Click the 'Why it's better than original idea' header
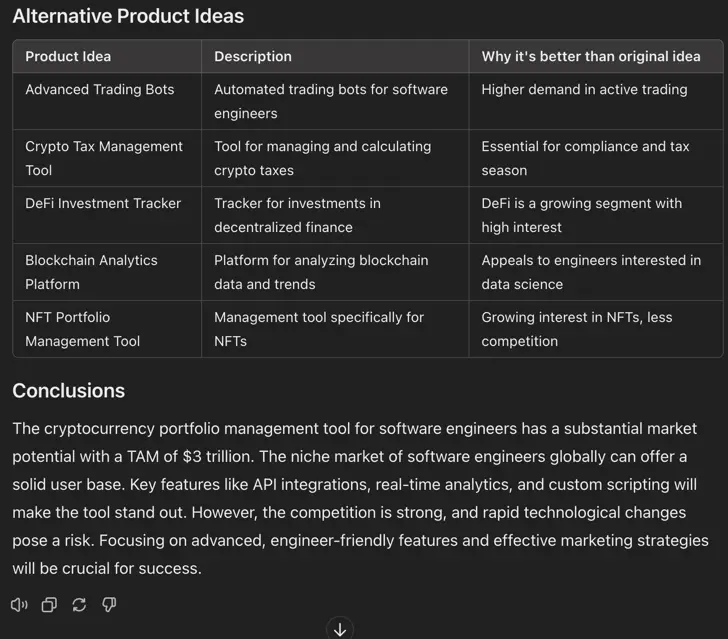The image size is (728, 639). point(591,56)
